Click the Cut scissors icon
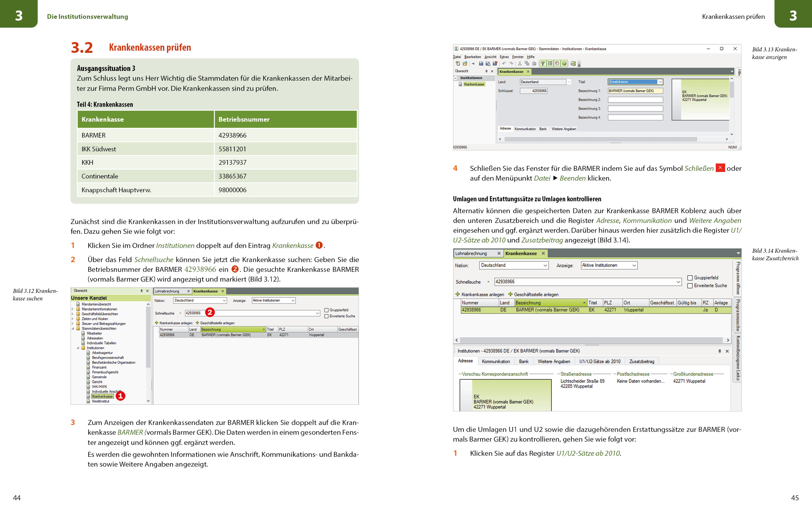Image resolution: width=812 pixels, height=513 pixels. pyautogui.click(x=520, y=64)
